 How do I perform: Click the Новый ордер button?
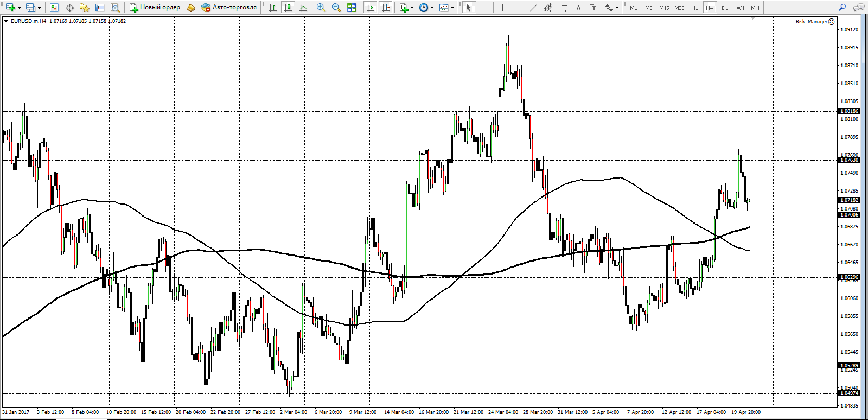pyautogui.click(x=155, y=8)
